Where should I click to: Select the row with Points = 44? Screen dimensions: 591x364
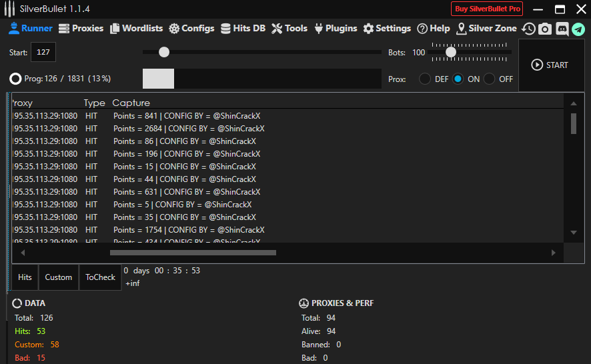[287, 179]
